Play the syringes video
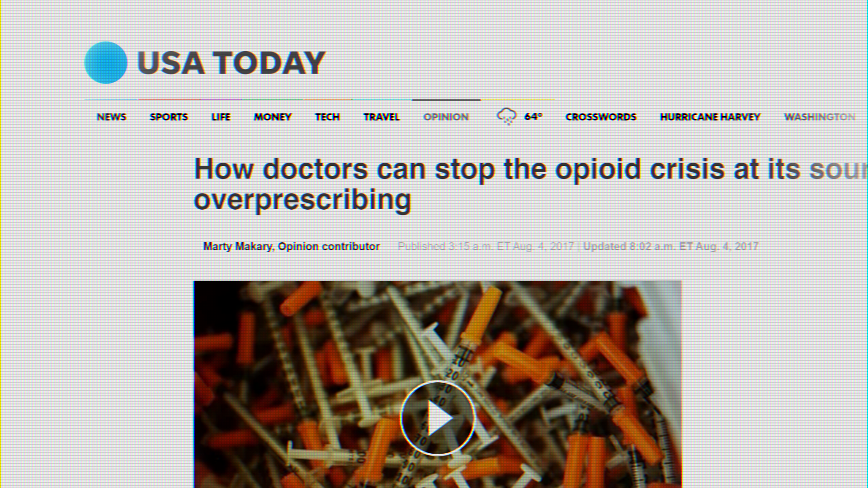868x488 pixels. coord(437,418)
